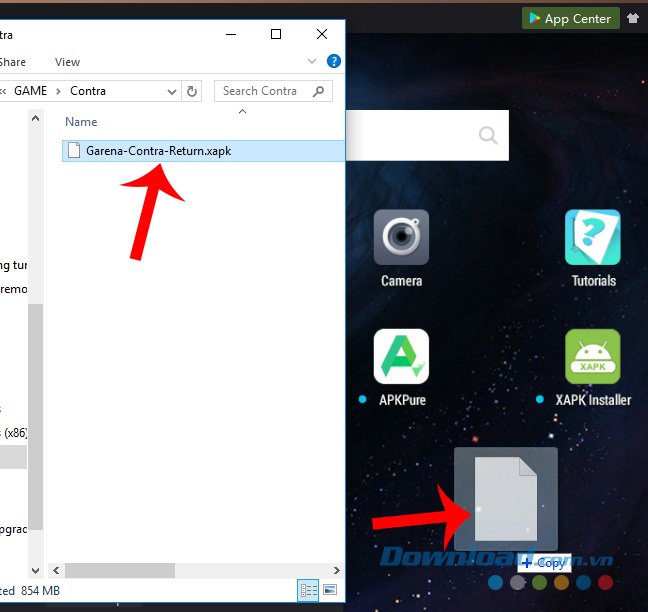Refresh the Contra folder view
648x612 pixels.
point(192,91)
